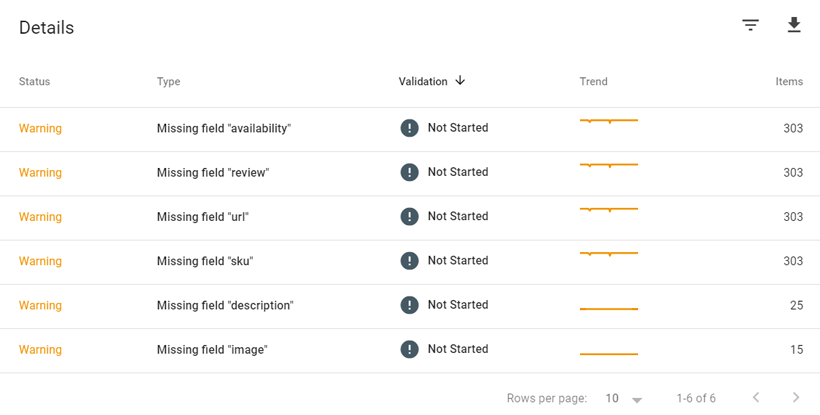Click exclamation icon in sku row
This screenshot has height=415, width=820.
tap(409, 260)
